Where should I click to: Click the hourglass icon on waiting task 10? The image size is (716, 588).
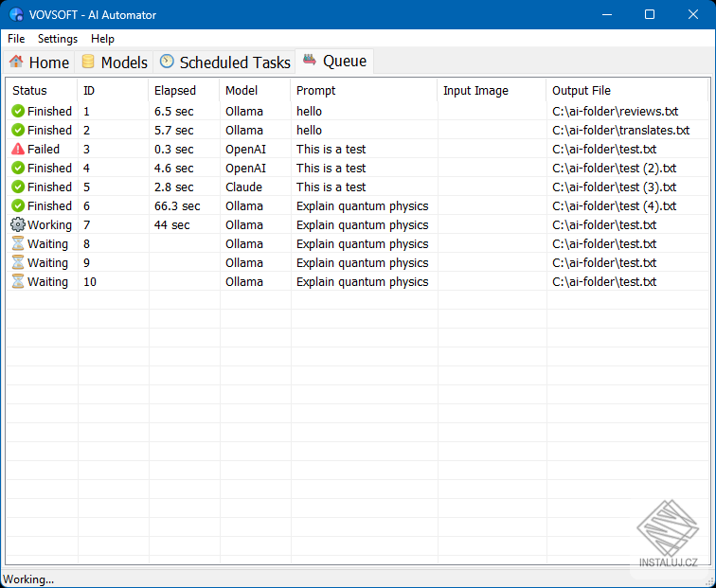pos(18,281)
